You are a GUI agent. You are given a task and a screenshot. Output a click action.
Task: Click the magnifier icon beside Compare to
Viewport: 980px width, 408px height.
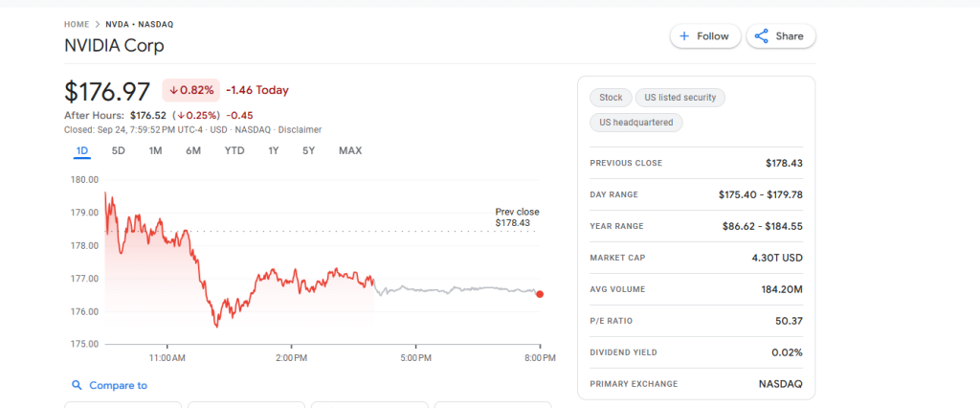pyautogui.click(x=77, y=385)
